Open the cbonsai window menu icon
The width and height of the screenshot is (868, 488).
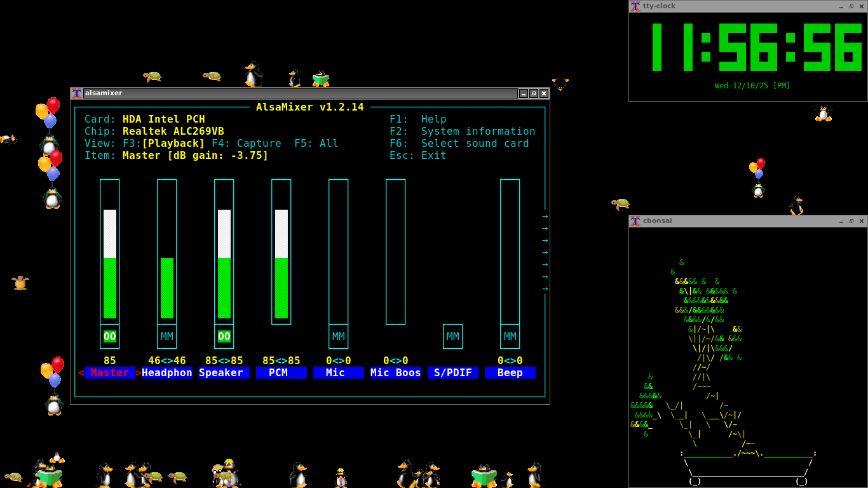click(635, 221)
